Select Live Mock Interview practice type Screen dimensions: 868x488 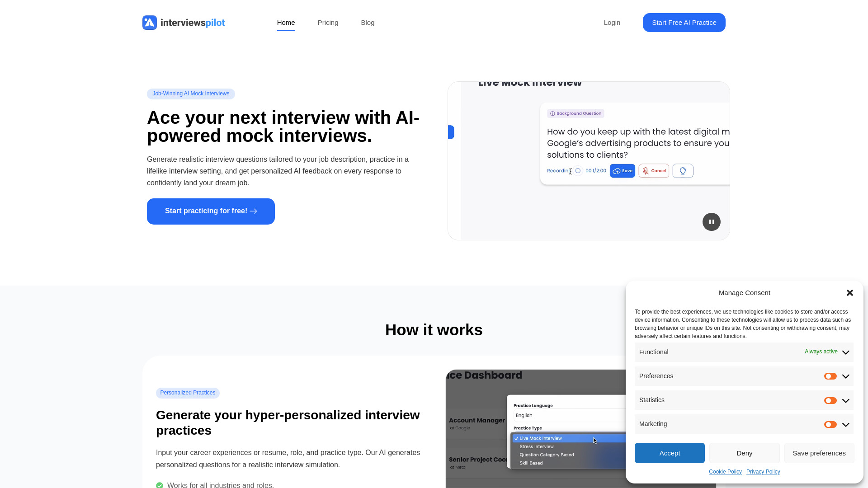(540, 439)
